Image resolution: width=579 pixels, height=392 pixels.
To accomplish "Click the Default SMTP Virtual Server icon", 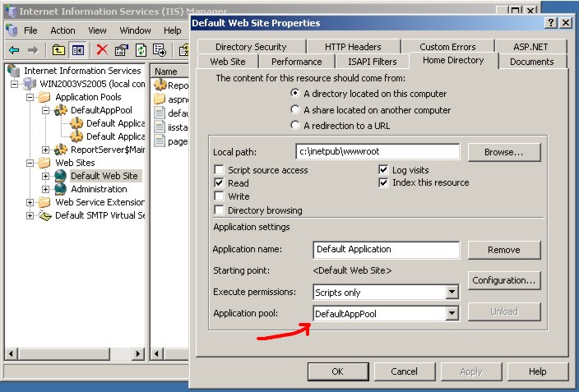I will [x=45, y=215].
